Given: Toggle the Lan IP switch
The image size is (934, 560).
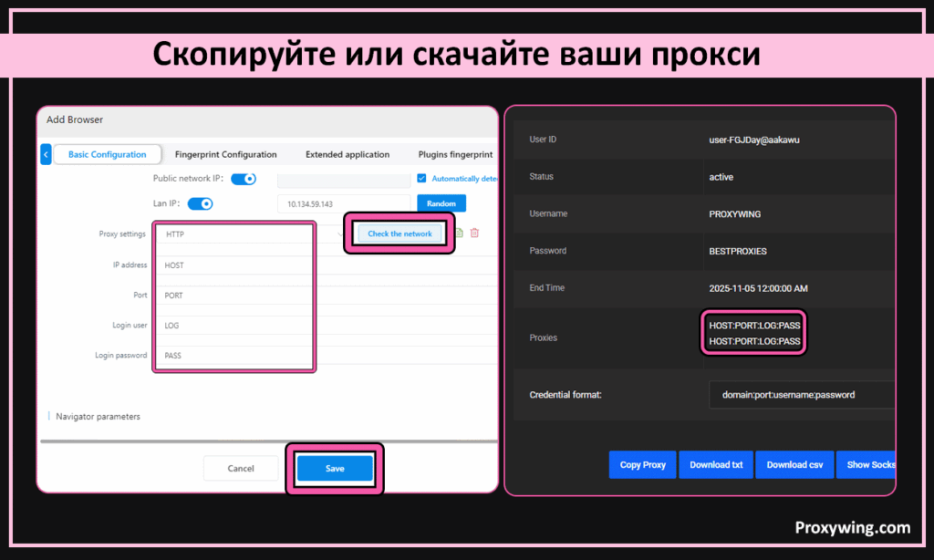Looking at the screenshot, I should click(200, 203).
